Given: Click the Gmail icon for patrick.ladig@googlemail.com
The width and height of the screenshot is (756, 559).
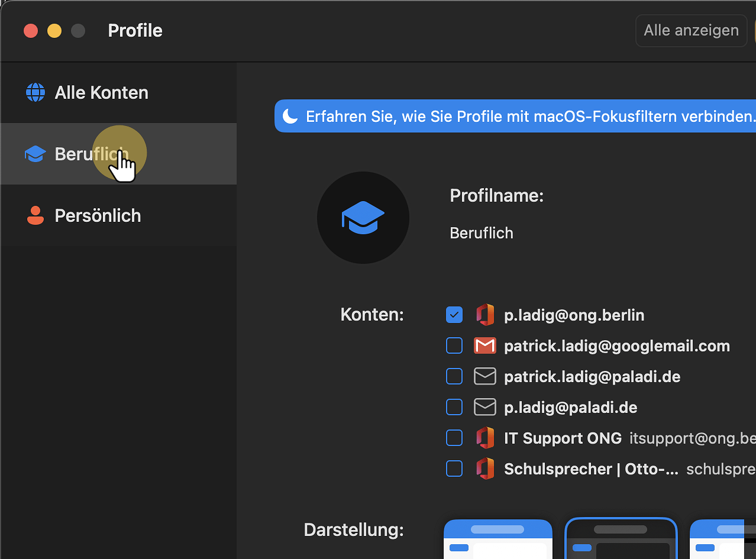Looking at the screenshot, I should click(x=485, y=345).
